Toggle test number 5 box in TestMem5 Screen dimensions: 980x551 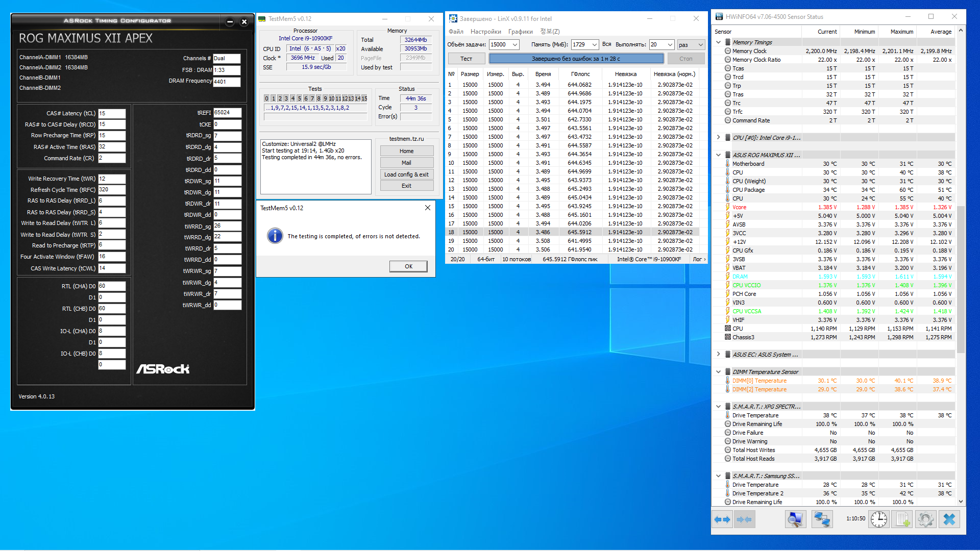coord(299,98)
